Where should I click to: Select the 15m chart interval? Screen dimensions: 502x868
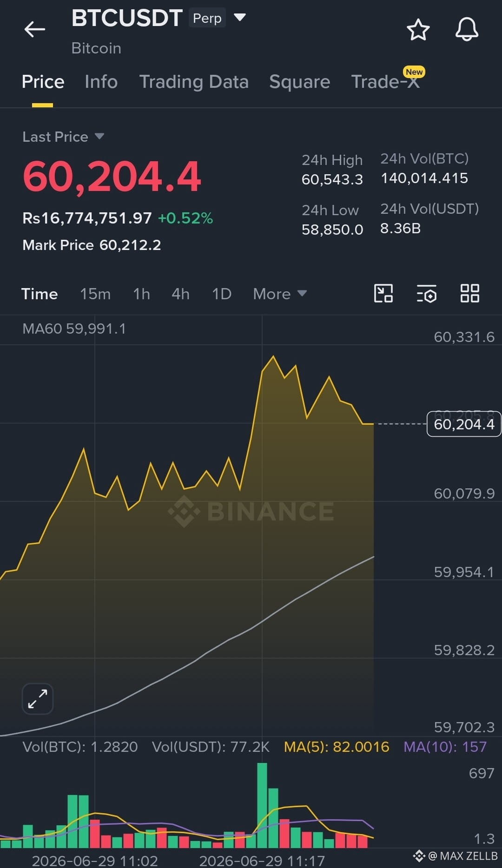click(95, 294)
